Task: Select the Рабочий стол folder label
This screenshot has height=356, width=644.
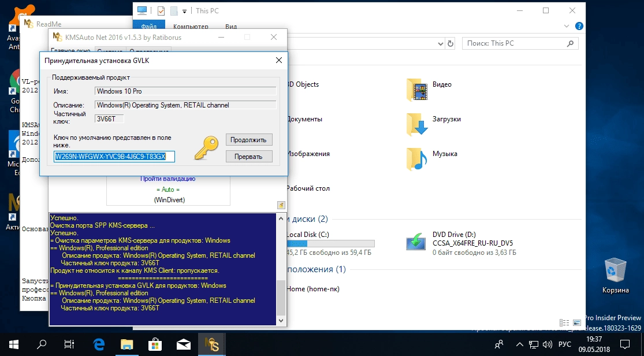Action: pyautogui.click(x=308, y=188)
